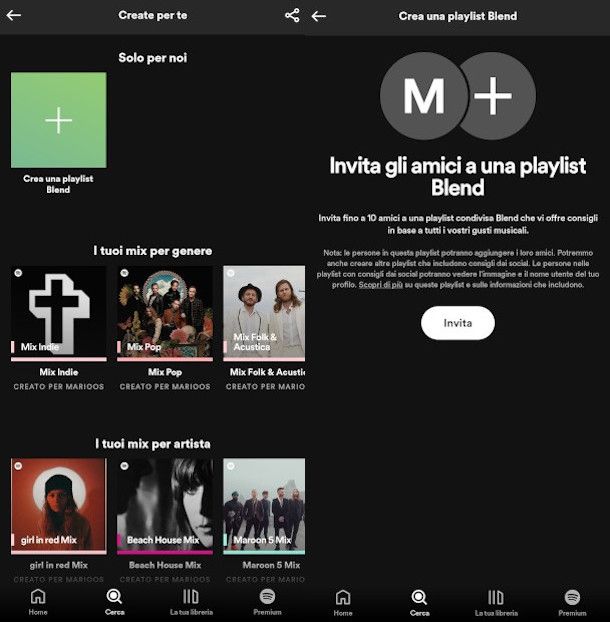
Task: Open Cerca tab in right screen
Action: tap(420, 602)
